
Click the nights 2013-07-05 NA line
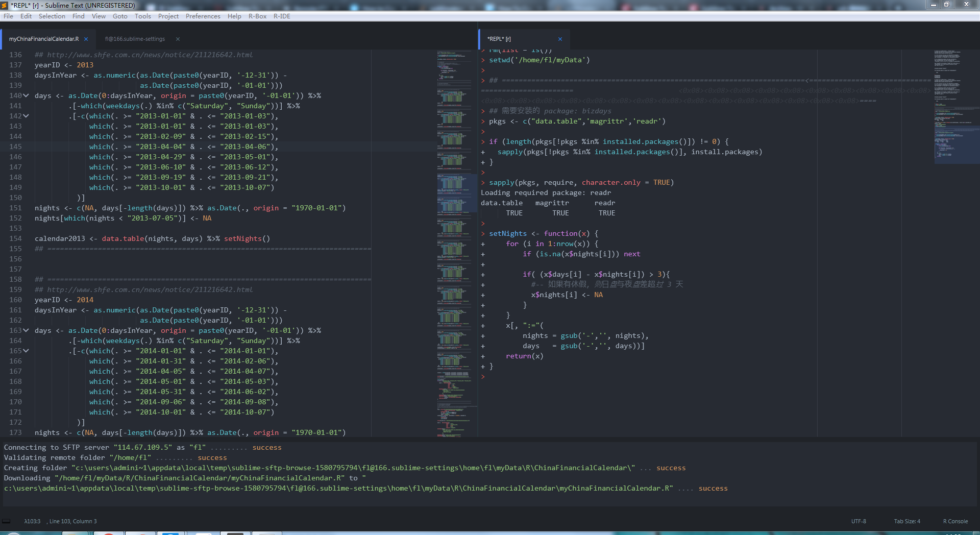point(123,218)
